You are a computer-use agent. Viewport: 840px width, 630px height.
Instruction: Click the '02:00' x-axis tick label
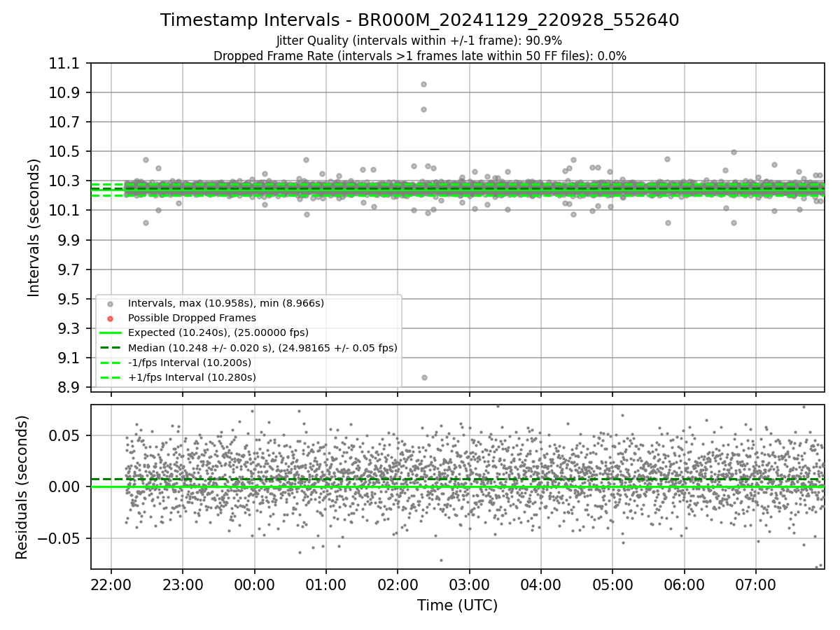(x=398, y=584)
